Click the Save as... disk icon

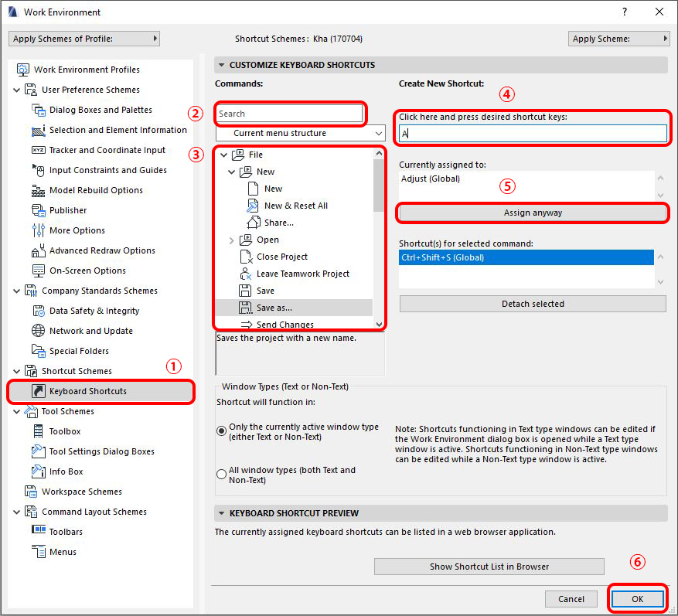pos(245,308)
